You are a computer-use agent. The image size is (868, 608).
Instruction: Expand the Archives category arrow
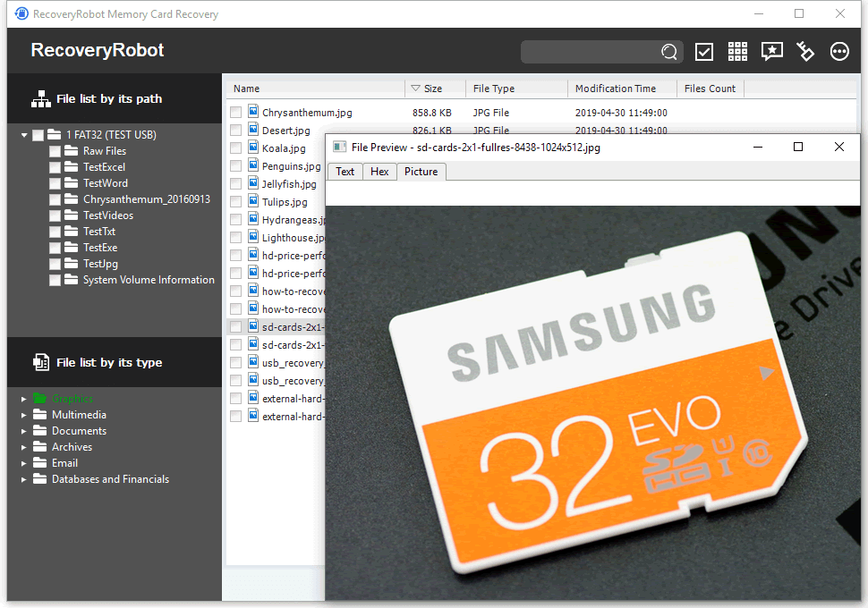[24, 447]
